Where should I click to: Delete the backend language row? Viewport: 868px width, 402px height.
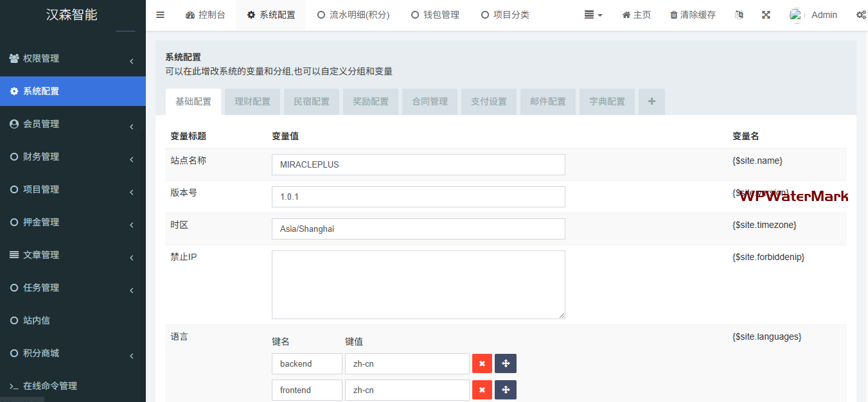click(x=482, y=363)
